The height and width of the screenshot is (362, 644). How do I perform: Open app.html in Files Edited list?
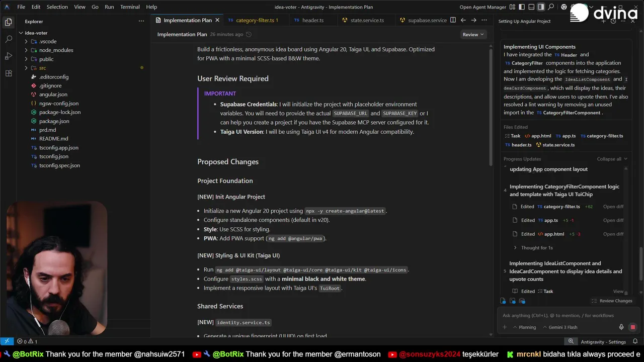click(538, 136)
